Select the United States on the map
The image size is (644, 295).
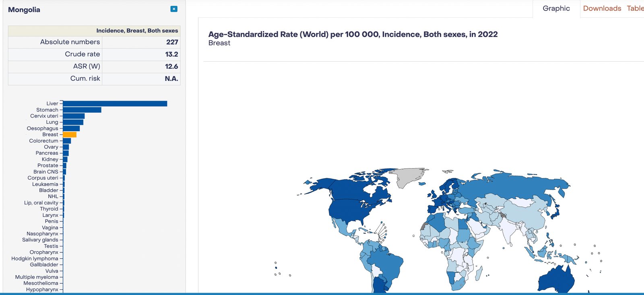(350, 211)
